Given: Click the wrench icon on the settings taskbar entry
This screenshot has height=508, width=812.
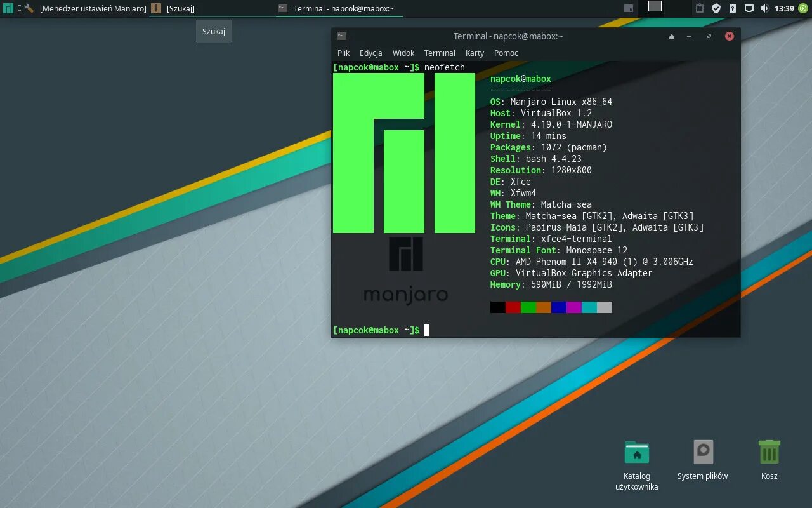Looking at the screenshot, I should coord(29,8).
